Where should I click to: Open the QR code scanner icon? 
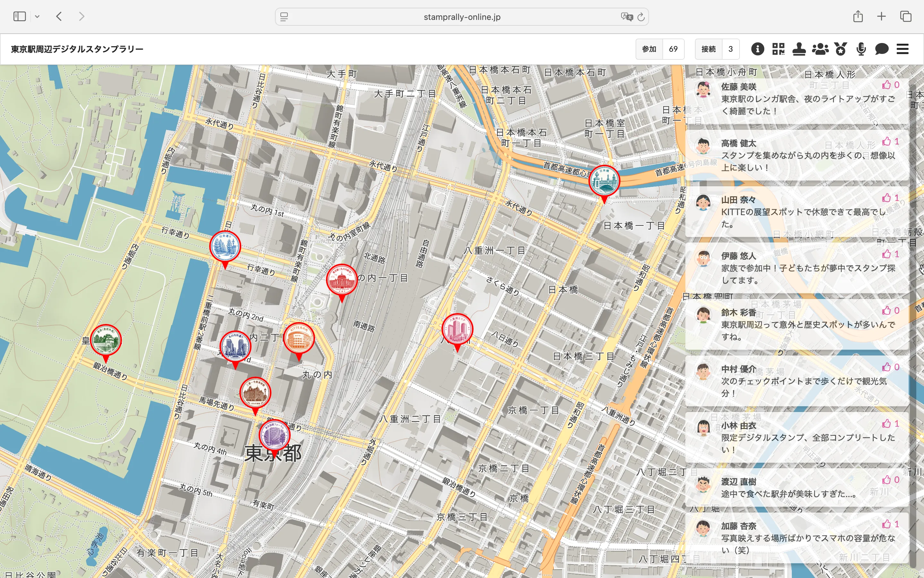(x=778, y=49)
